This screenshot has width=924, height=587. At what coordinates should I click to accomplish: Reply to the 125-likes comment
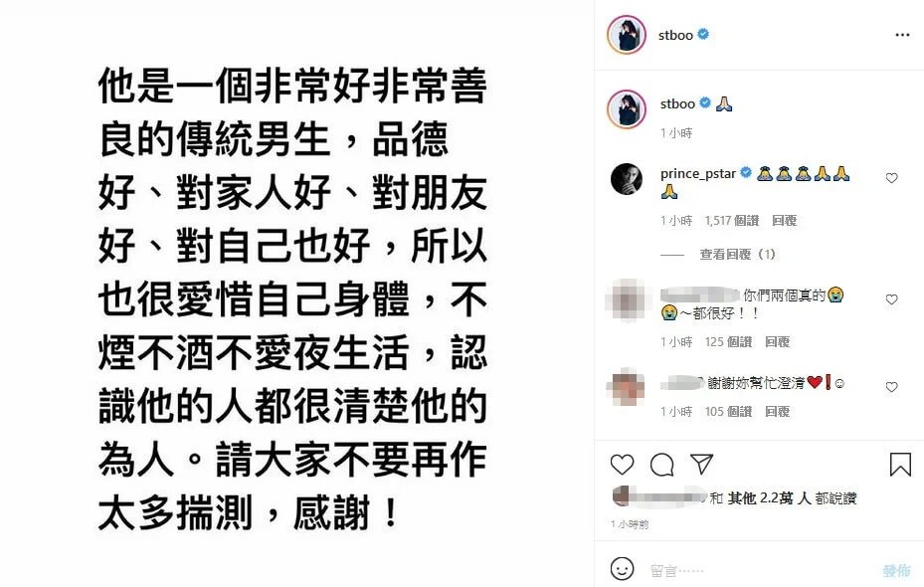pos(777,342)
